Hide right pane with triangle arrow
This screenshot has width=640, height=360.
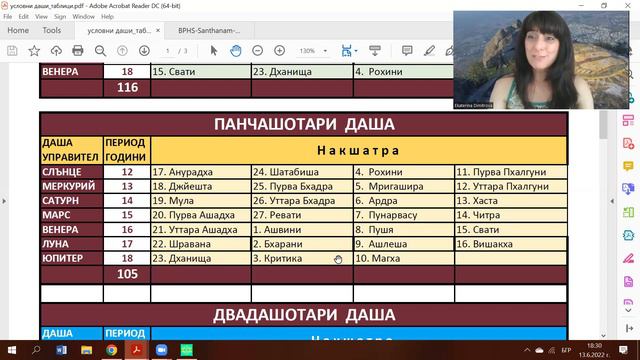612,201
